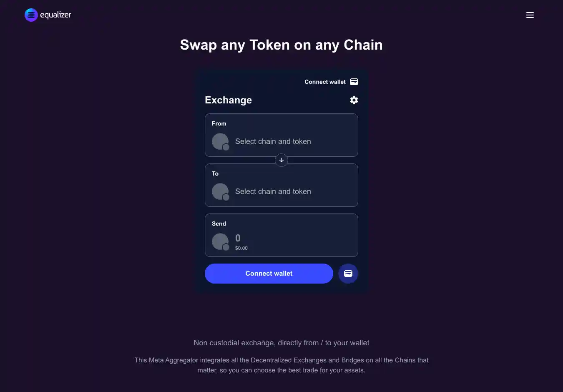This screenshot has height=392, width=563.
Task: Click the round wallet icon button
Action: coord(348,274)
